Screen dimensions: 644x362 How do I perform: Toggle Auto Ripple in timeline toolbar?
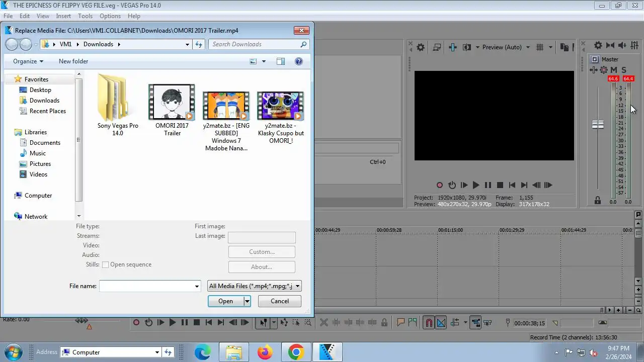(x=455, y=323)
